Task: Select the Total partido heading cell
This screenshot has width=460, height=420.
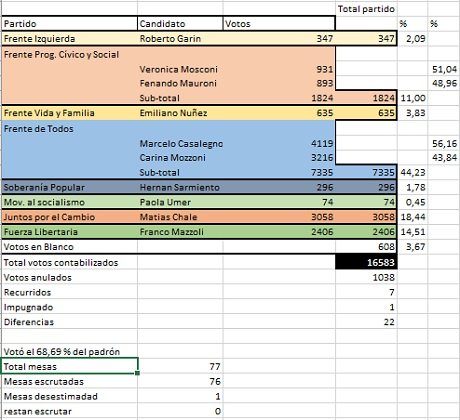Action: [x=366, y=9]
